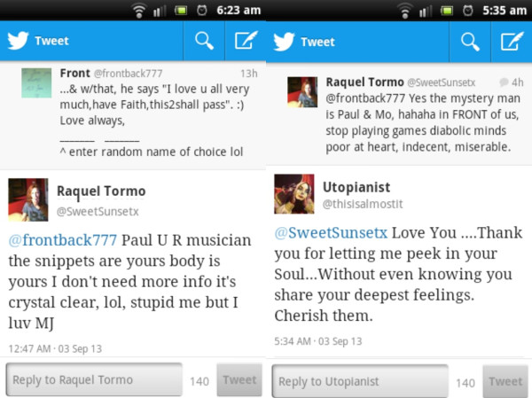
Task: Open the compose tweet icon in the right screen
Action: [x=512, y=42]
